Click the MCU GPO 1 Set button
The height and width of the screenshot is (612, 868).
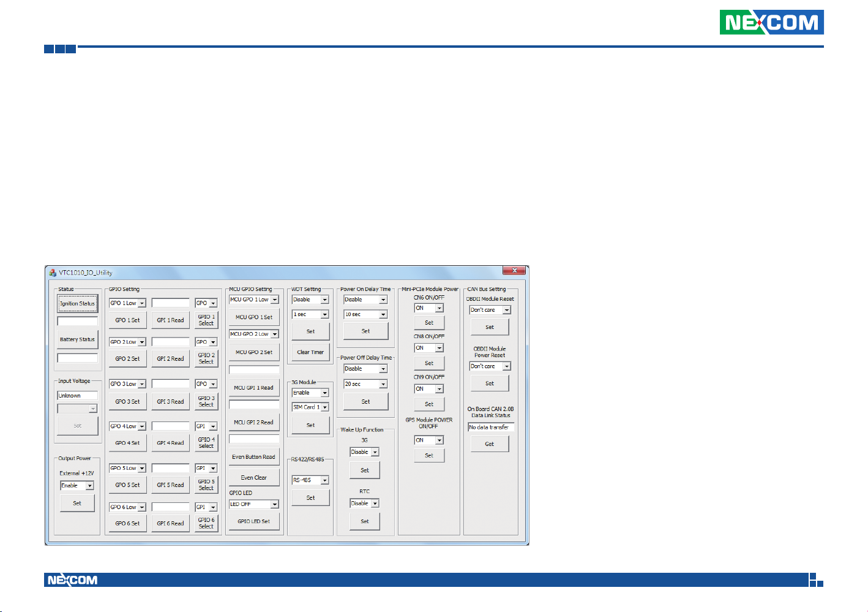tap(254, 317)
